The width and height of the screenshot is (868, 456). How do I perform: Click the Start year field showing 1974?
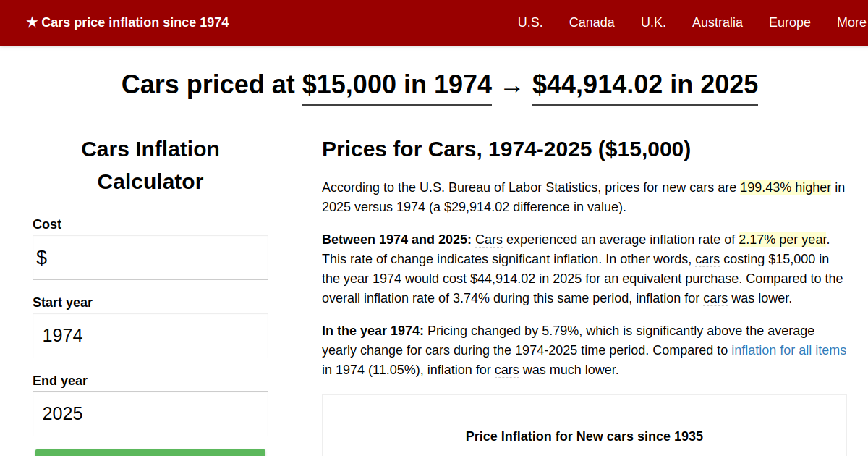[x=150, y=335]
